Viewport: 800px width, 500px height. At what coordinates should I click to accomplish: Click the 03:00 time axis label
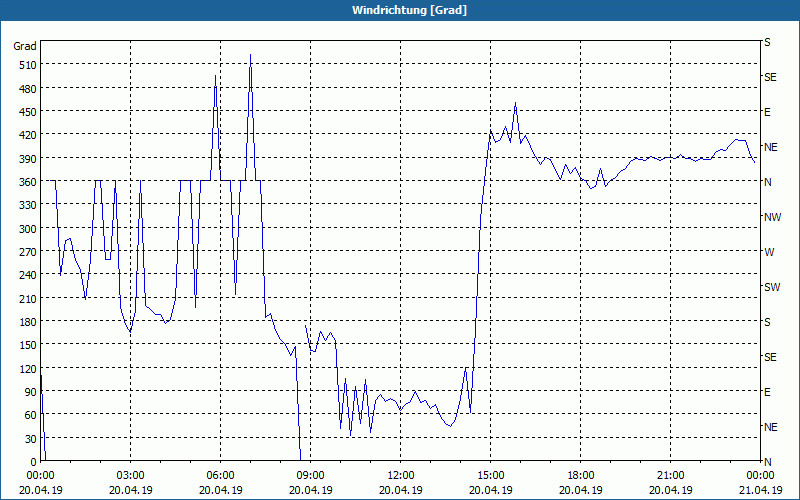pyautogui.click(x=130, y=476)
